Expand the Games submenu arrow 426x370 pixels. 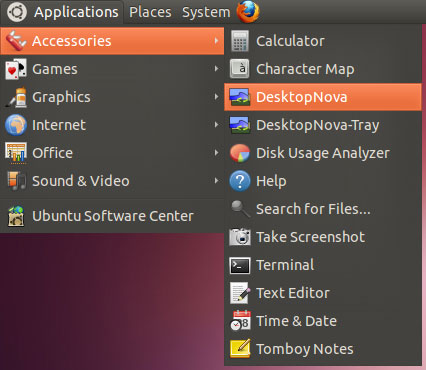coord(216,69)
